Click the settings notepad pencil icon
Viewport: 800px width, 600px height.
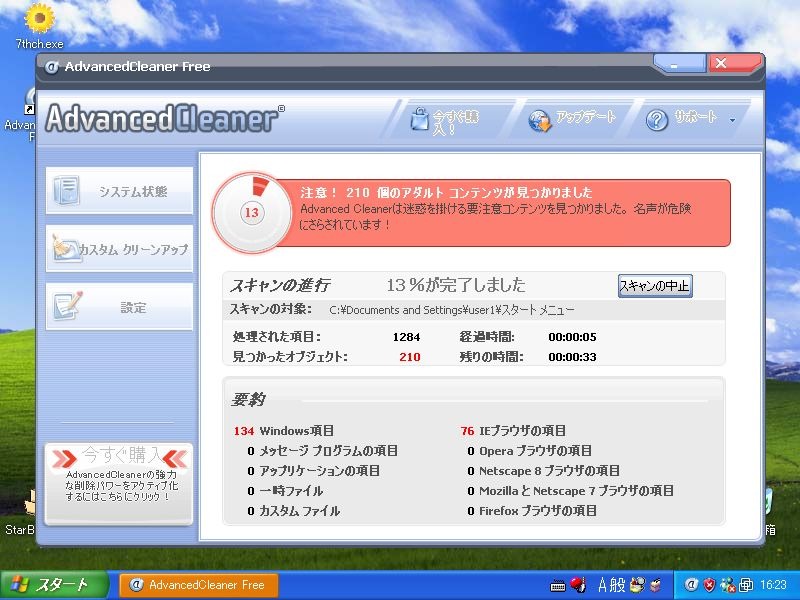point(68,306)
